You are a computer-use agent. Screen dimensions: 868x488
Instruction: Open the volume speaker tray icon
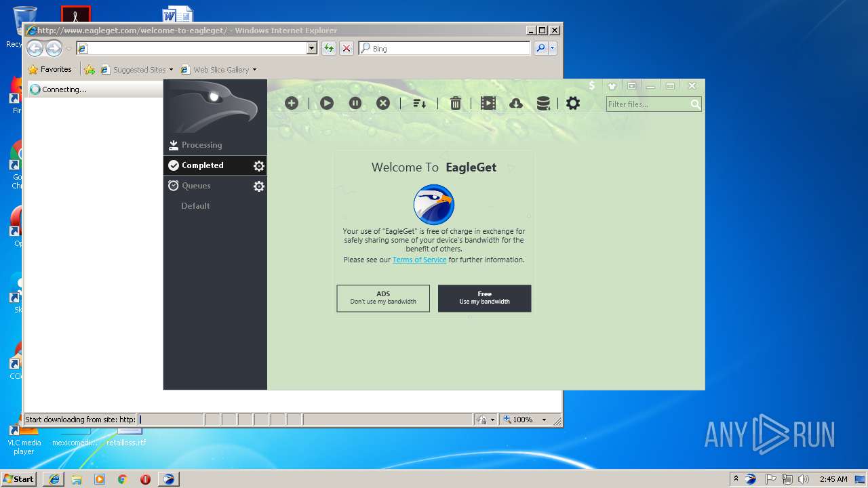[803, 479]
